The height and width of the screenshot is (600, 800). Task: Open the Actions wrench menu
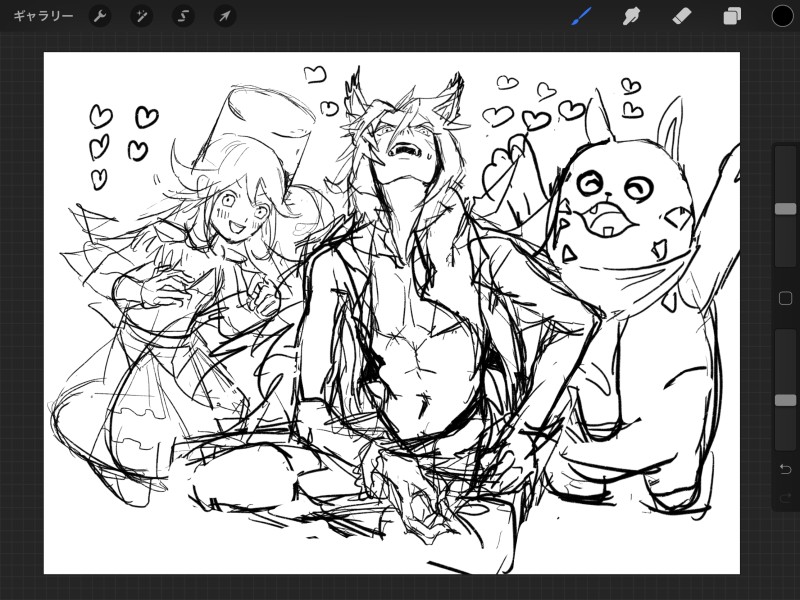tap(100, 16)
